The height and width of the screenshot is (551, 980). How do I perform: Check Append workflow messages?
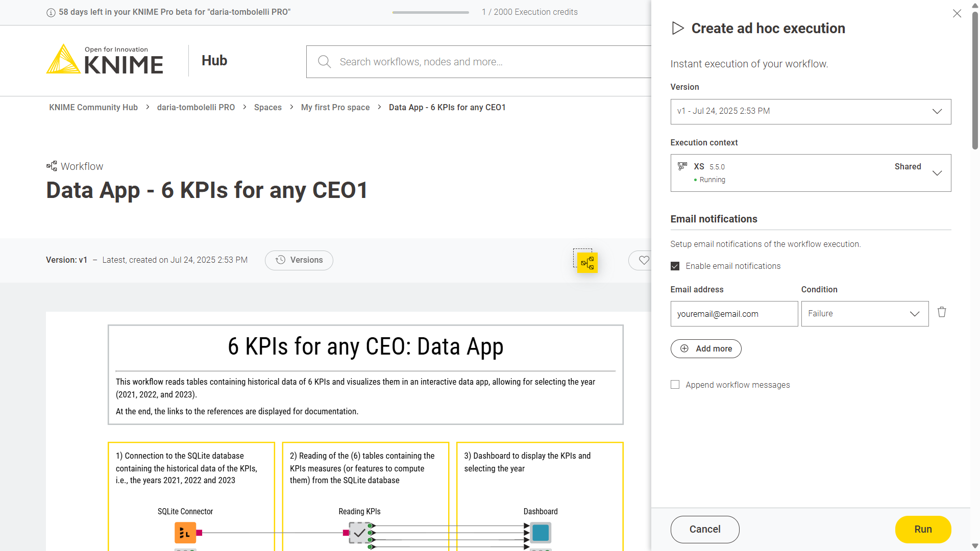click(x=675, y=385)
